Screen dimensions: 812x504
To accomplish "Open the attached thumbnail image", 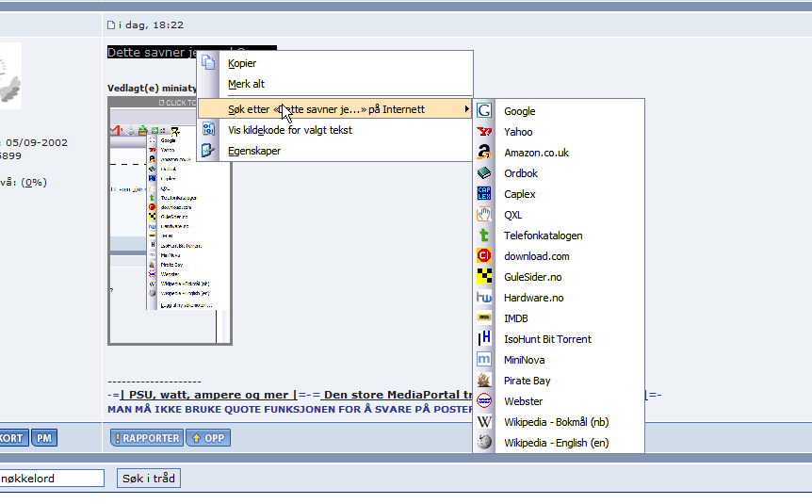I will 170,220.
